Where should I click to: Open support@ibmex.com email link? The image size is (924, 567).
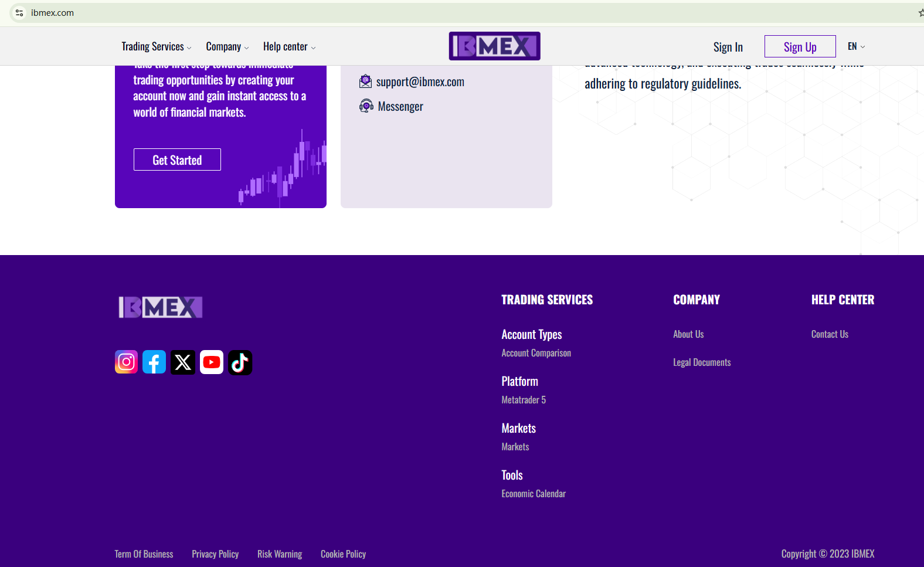tap(420, 82)
